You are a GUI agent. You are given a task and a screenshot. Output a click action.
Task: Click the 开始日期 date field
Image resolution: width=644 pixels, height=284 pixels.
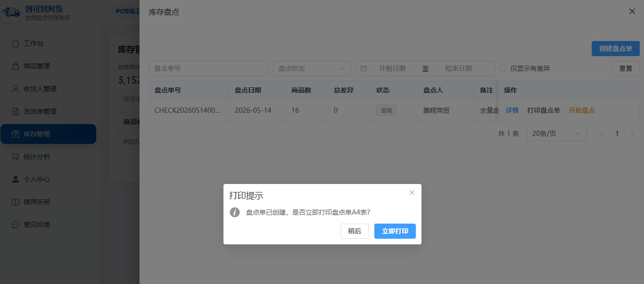tap(392, 68)
